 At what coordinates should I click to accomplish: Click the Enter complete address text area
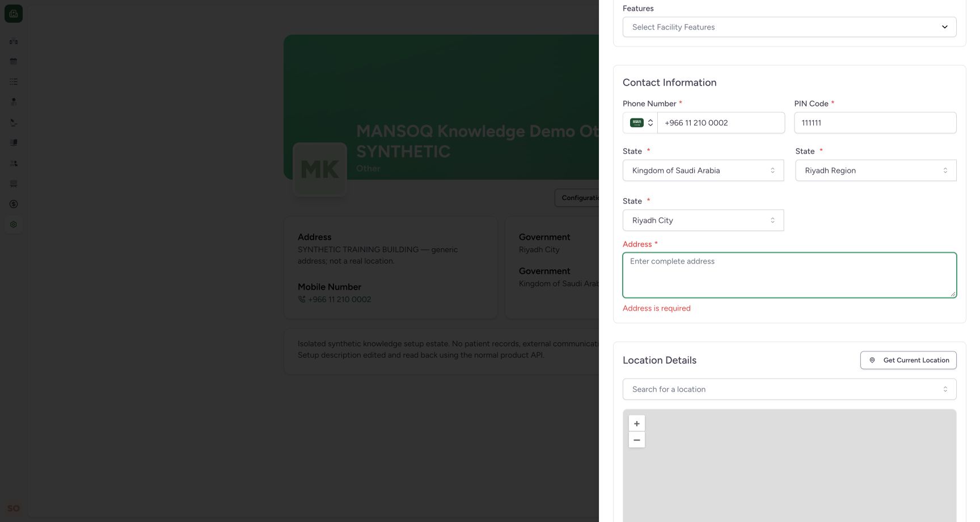click(x=789, y=275)
